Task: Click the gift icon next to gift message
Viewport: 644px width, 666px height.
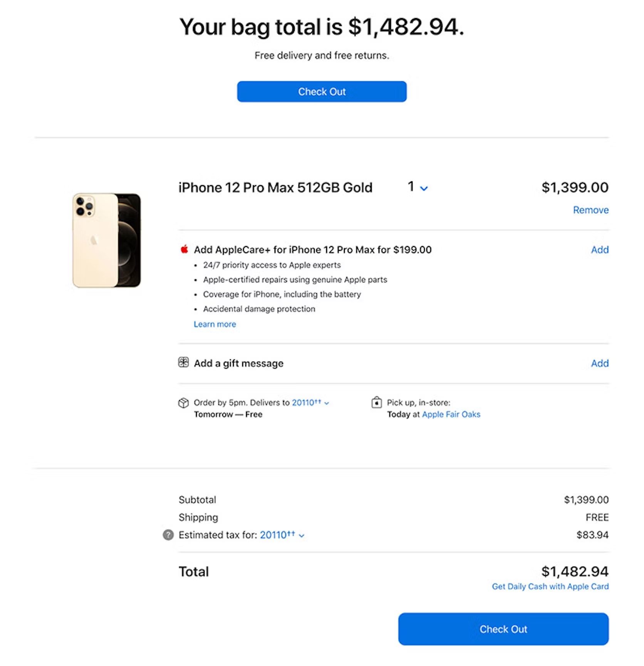Action: tap(183, 362)
